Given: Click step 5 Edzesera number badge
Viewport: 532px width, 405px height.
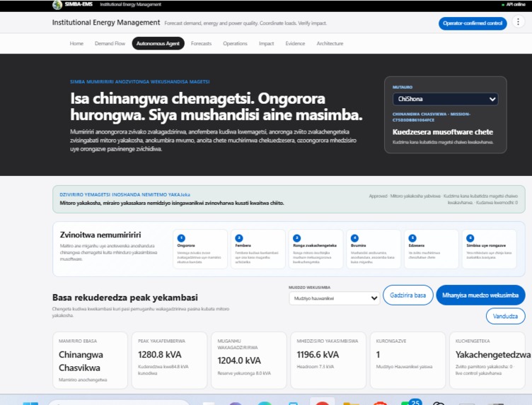Looking at the screenshot, I should 412,238.
